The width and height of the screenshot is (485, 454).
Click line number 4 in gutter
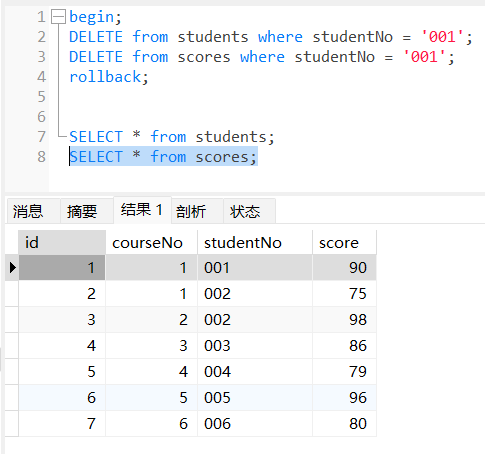tap(41, 77)
